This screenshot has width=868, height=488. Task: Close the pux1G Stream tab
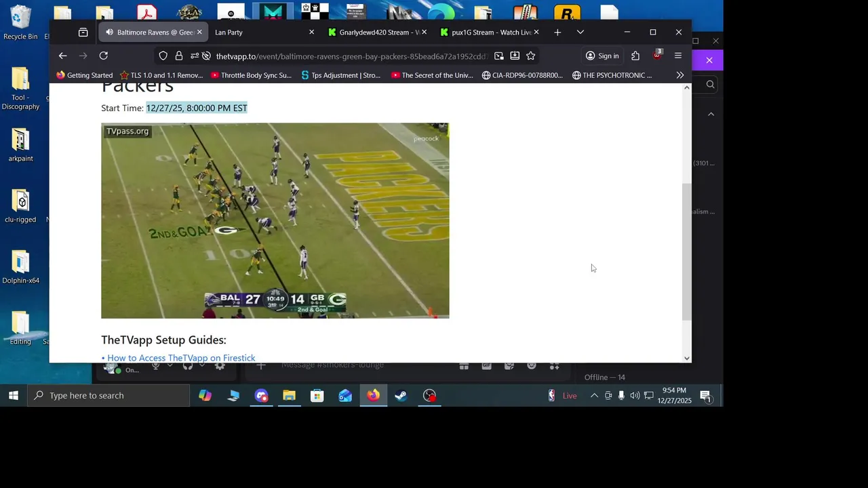pos(536,33)
